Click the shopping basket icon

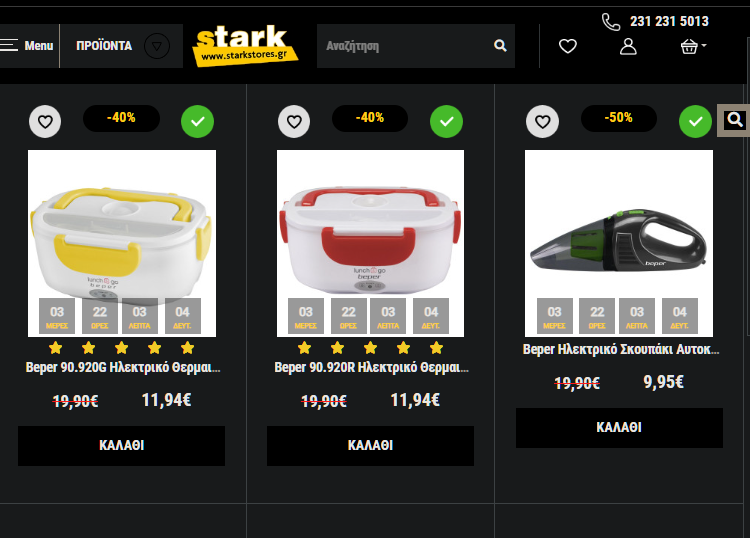[689, 46]
